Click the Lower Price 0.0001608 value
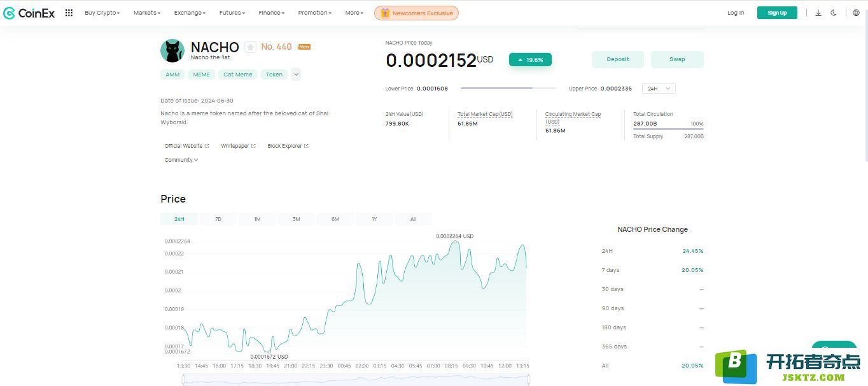The height and width of the screenshot is (386, 868). (432, 89)
